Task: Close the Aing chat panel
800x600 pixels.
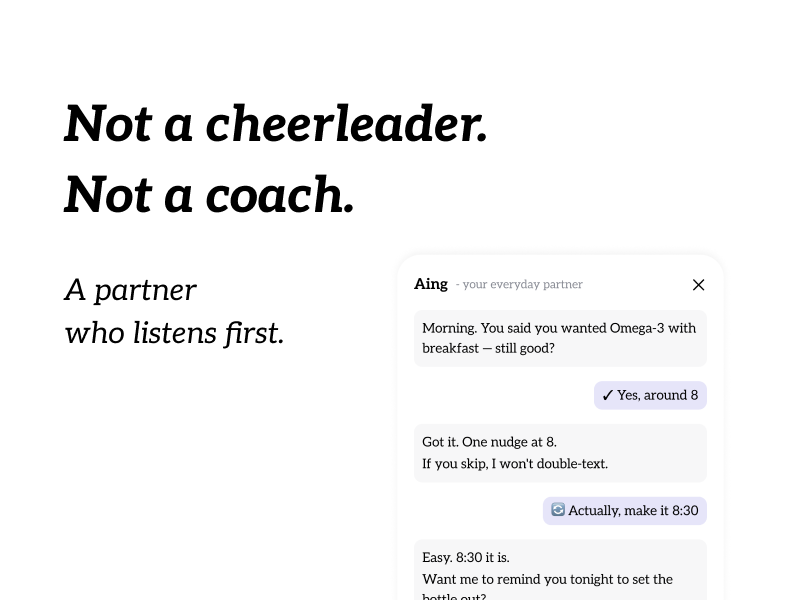Action: point(698,285)
